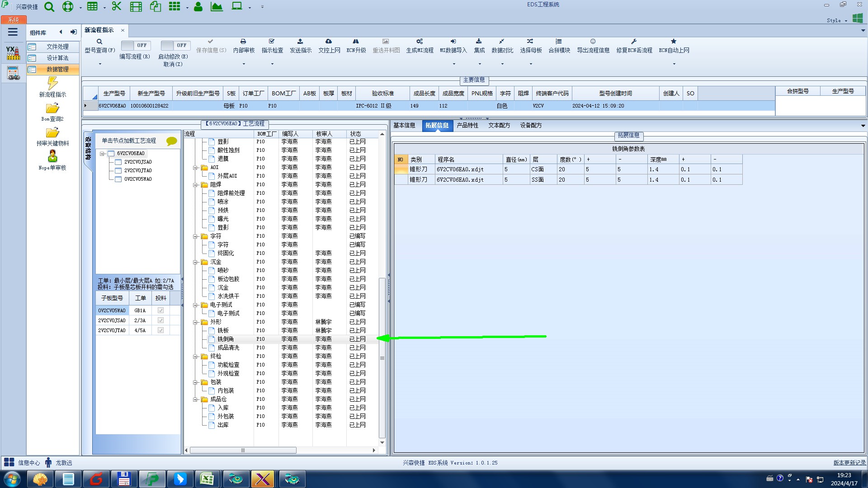Image resolution: width=868 pixels, height=488 pixels.
Task: Select the 数据管理 sidebar button
Action: [53, 69]
